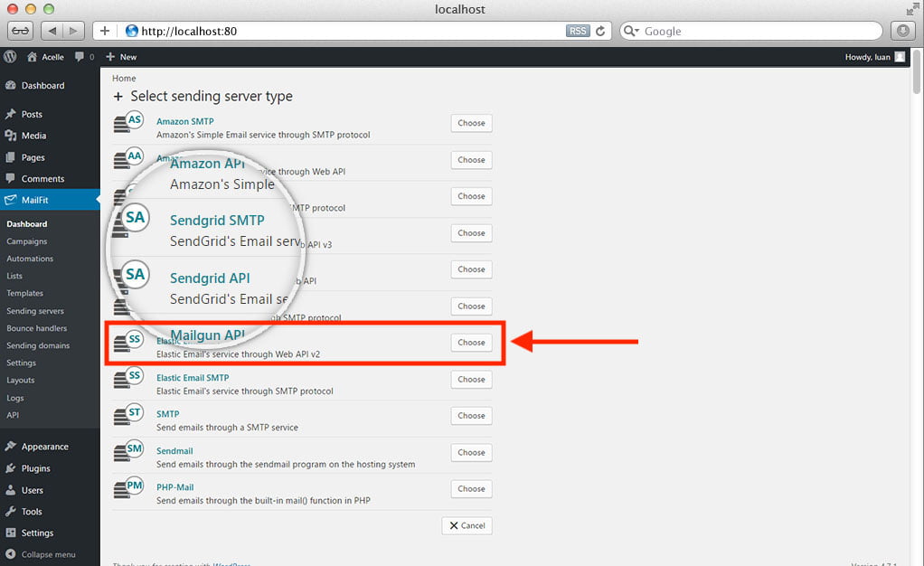Open Sending domains submenu
Viewport: 924px width, 566px height.
[38, 345]
